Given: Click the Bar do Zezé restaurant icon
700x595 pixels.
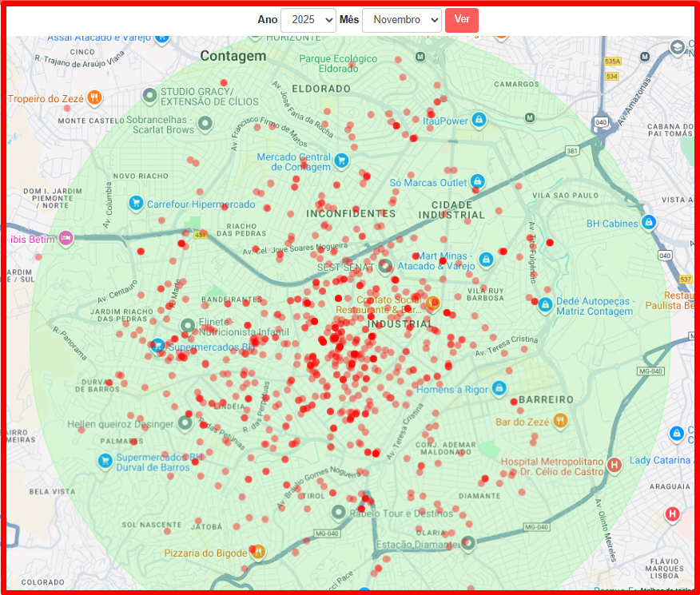Looking at the screenshot, I should click(561, 420).
